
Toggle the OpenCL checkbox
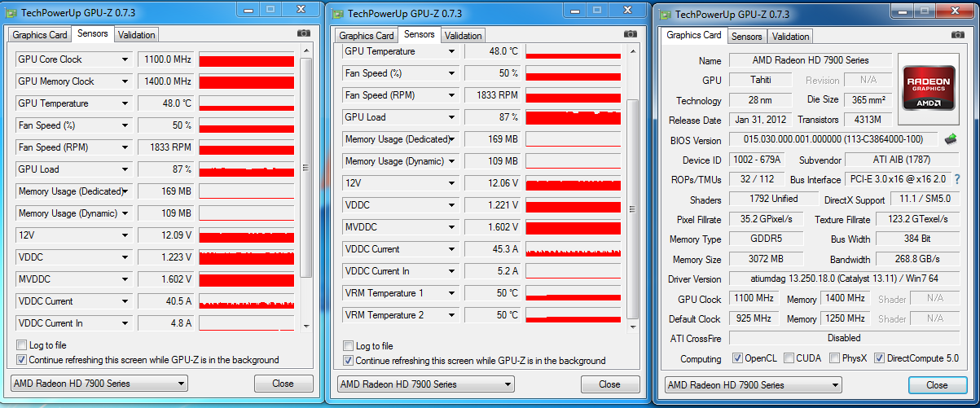pos(737,358)
